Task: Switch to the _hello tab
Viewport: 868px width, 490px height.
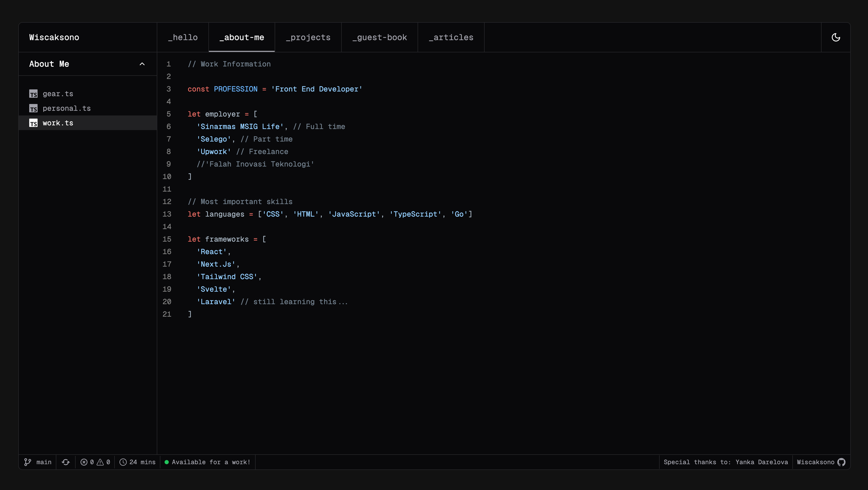Action: tap(183, 37)
